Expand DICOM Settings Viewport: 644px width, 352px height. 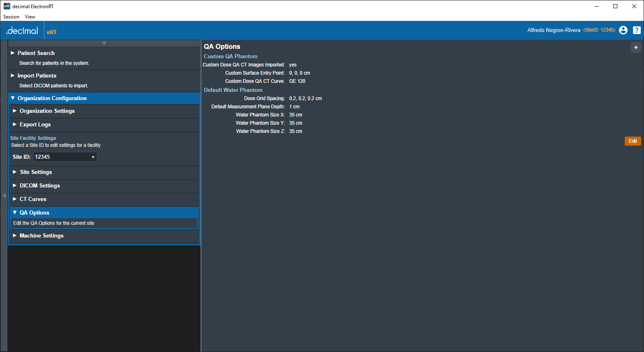coord(104,185)
